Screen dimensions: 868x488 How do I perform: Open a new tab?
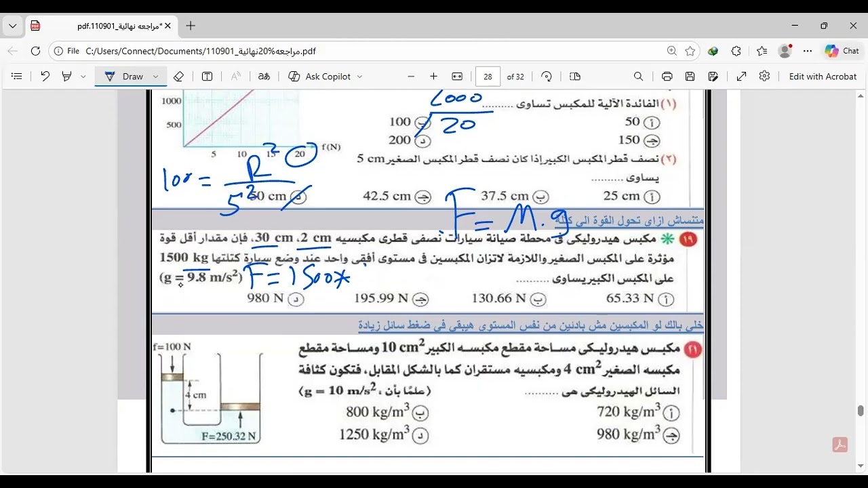191,26
